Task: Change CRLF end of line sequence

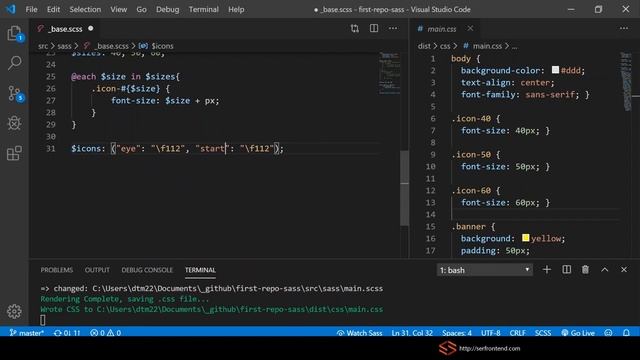Action: click(x=518, y=333)
